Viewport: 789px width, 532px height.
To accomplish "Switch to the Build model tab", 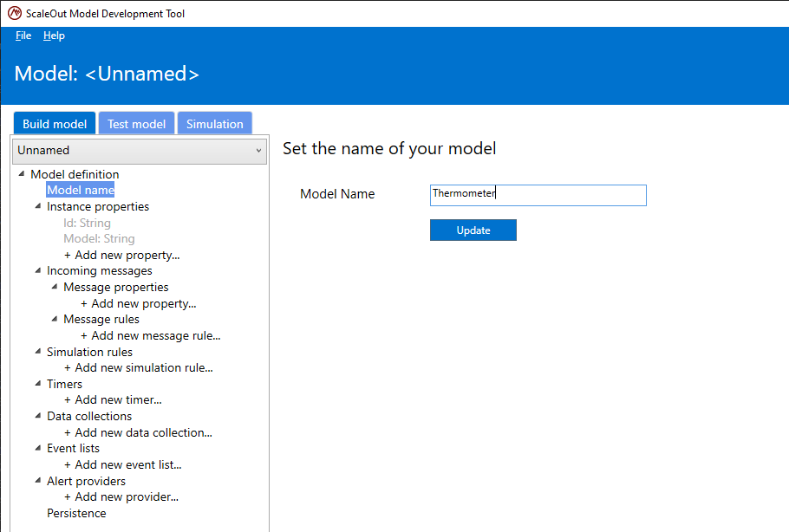I will [55, 124].
